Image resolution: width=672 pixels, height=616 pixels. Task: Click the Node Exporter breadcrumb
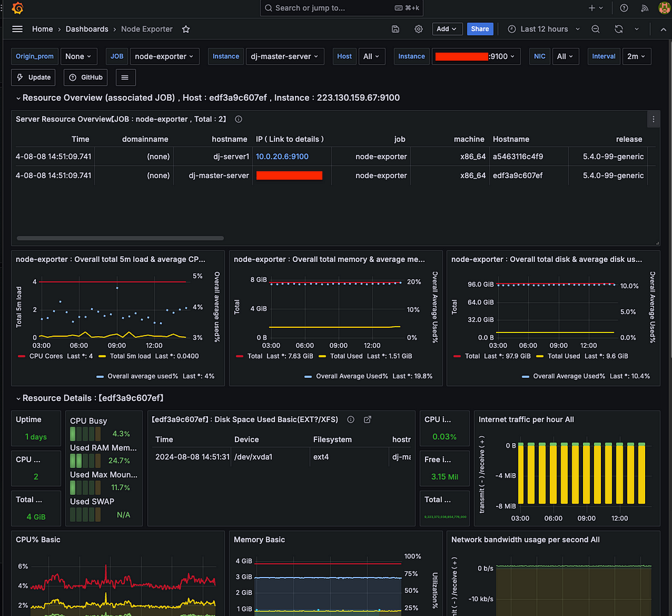[x=147, y=29]
